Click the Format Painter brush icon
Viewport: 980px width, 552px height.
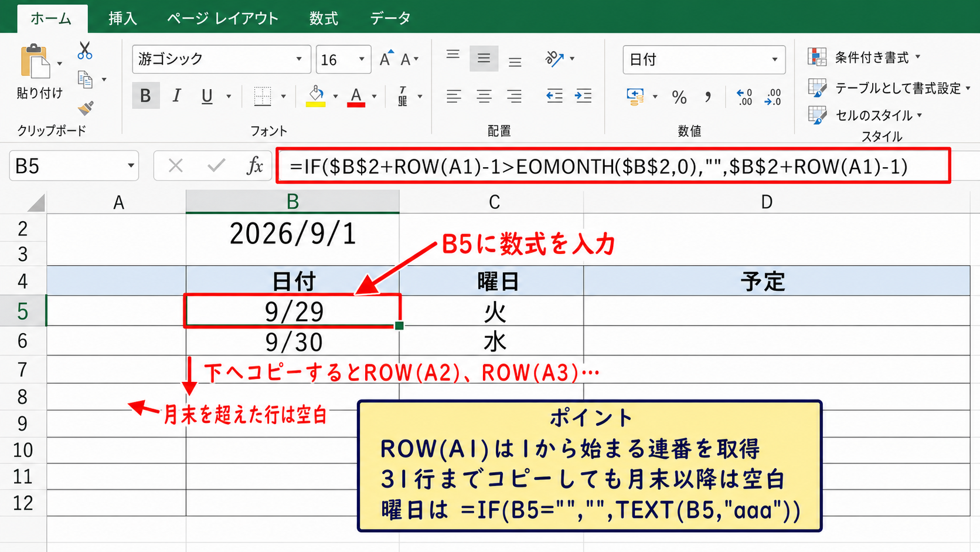click(x=86, y=108)
